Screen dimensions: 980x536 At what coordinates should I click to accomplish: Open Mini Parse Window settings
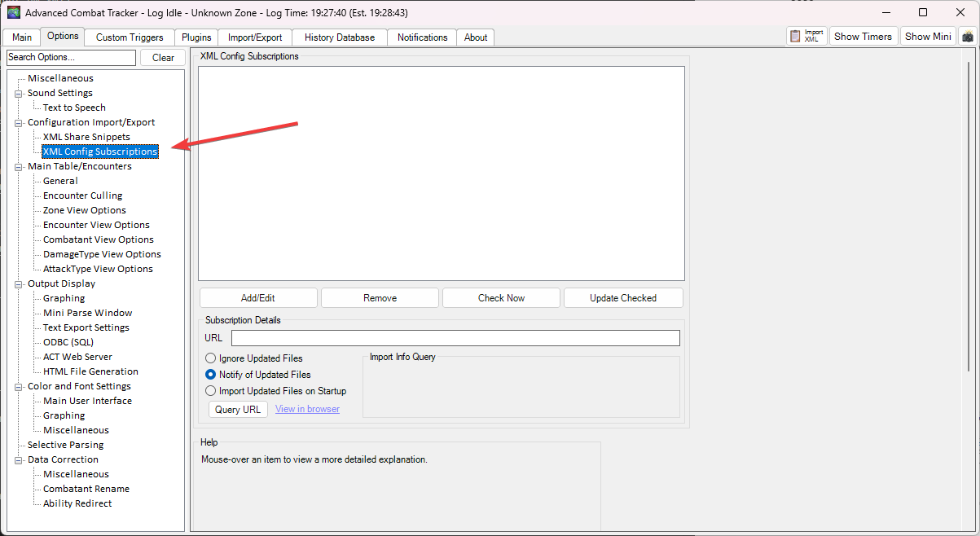point(87,313)
